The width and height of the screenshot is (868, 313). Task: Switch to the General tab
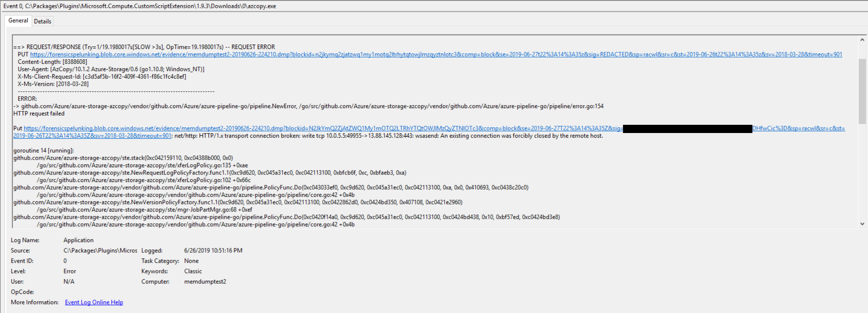(18, 21)
